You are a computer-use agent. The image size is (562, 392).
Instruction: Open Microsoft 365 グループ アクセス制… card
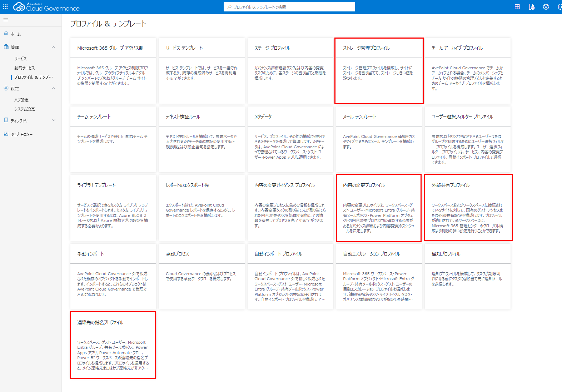113,71
